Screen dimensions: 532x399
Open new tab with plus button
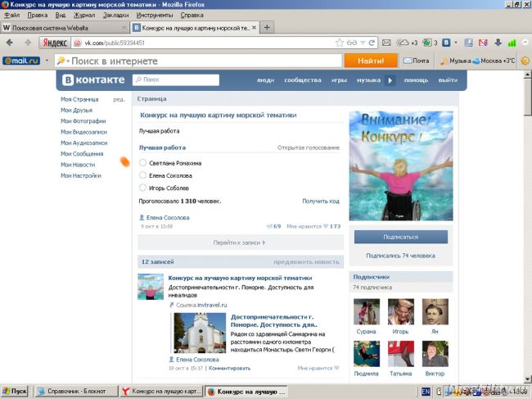(x=267, y=28)
